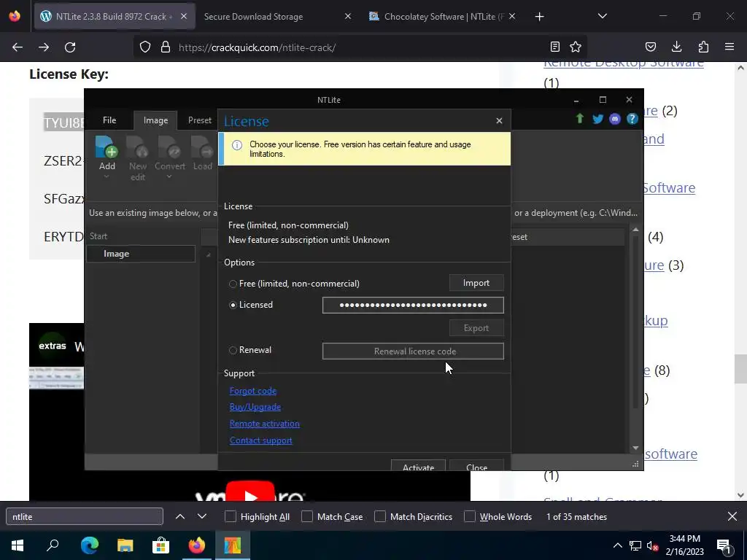The image size is (747, 560).
Task: Go back with the Firefox back arrow
Action: pyautogui.click(x=18, y=47)
